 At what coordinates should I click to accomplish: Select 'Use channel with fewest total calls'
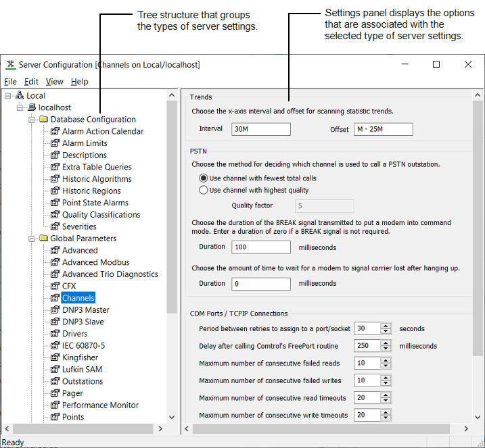204,178
